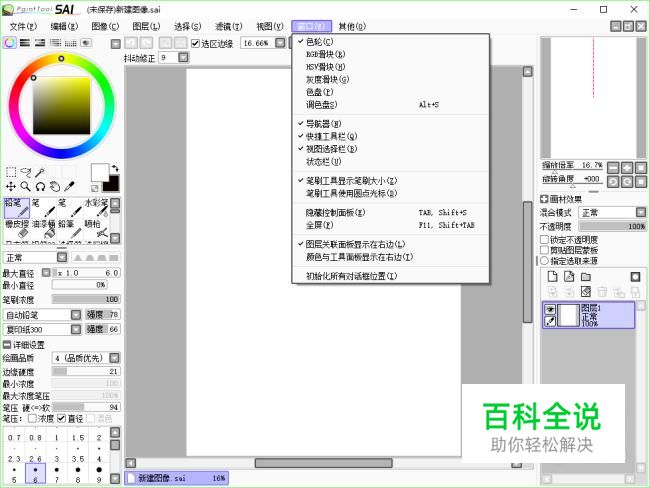Click the canvas horizontal scrollbar
This screenshot has width=650, height=488.
pos(323,463)
